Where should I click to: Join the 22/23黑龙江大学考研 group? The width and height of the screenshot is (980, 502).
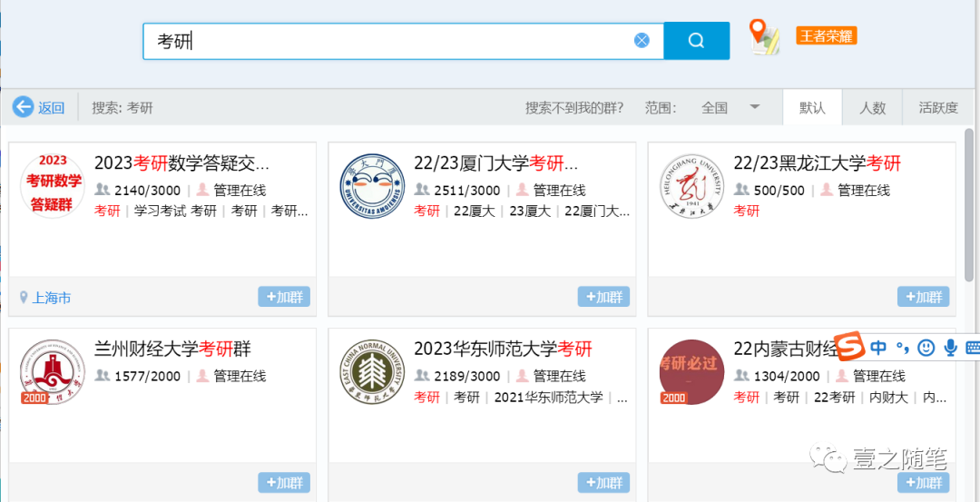(x=923, y=297)
